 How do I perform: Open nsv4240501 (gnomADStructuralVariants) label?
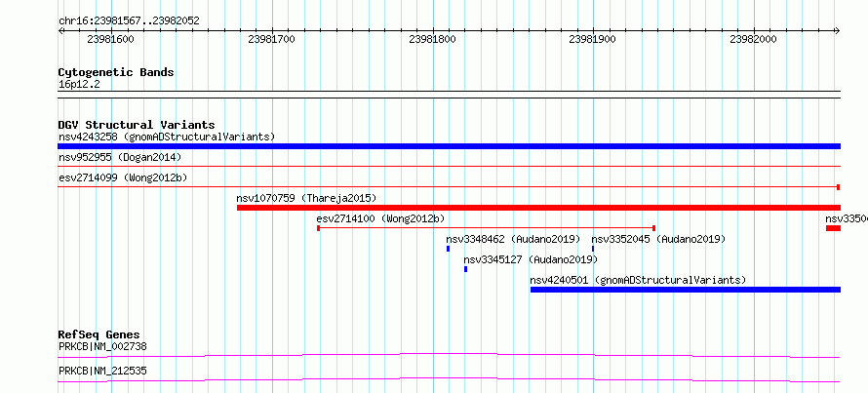point(638,280)
